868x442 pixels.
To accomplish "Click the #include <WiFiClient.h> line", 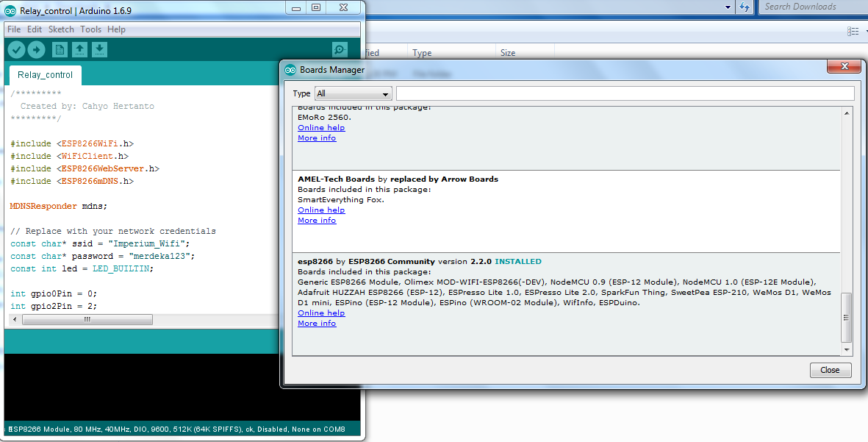I will [x=70, y=157].
